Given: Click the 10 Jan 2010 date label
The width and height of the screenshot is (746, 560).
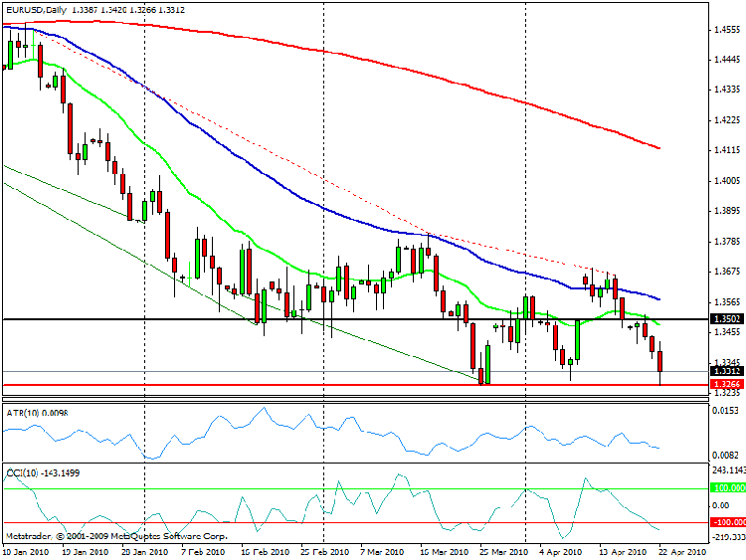Looking at the screenshot, I should [26, 552].
